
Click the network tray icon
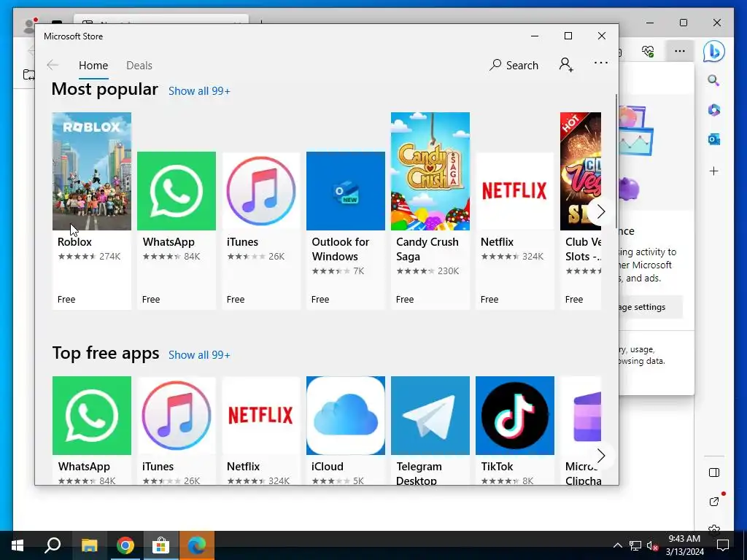click(x=635, y=545)
